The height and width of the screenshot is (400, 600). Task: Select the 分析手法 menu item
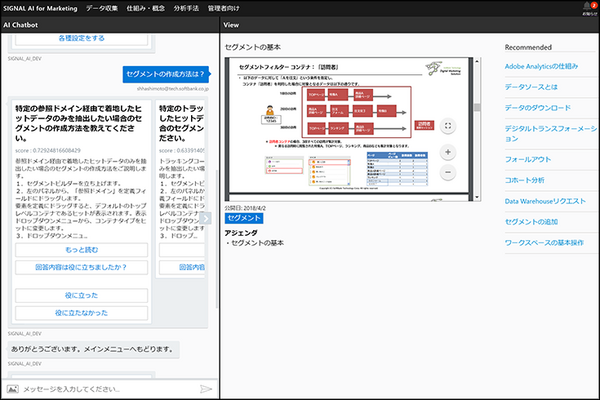[x=187, y=8]
